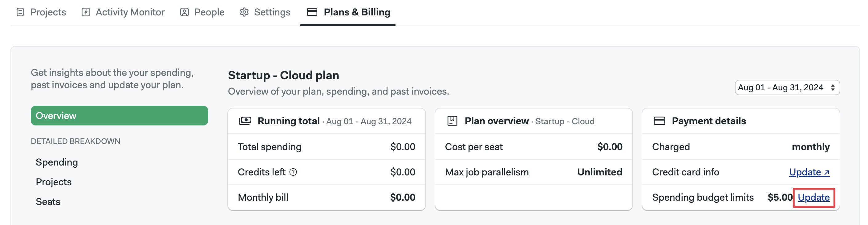Click the Settings gear icon
Screen dimensions: 868x225
[x=244, y=12]
